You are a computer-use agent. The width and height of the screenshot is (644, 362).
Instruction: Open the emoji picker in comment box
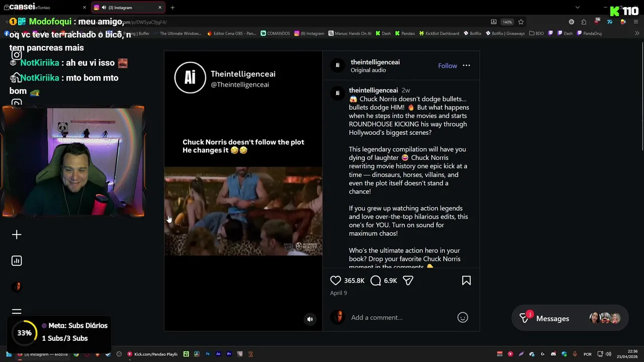point(462,317)
